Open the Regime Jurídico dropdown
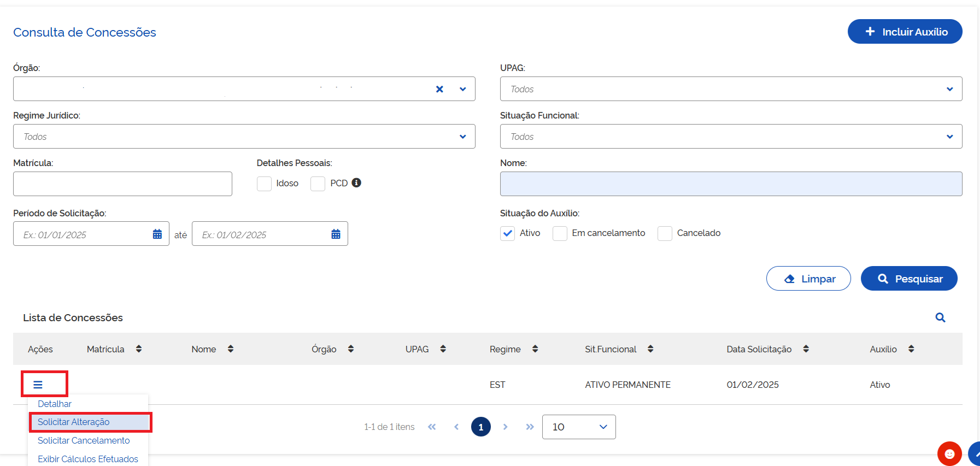Screen dimensions: 980x466 [244, 137]
